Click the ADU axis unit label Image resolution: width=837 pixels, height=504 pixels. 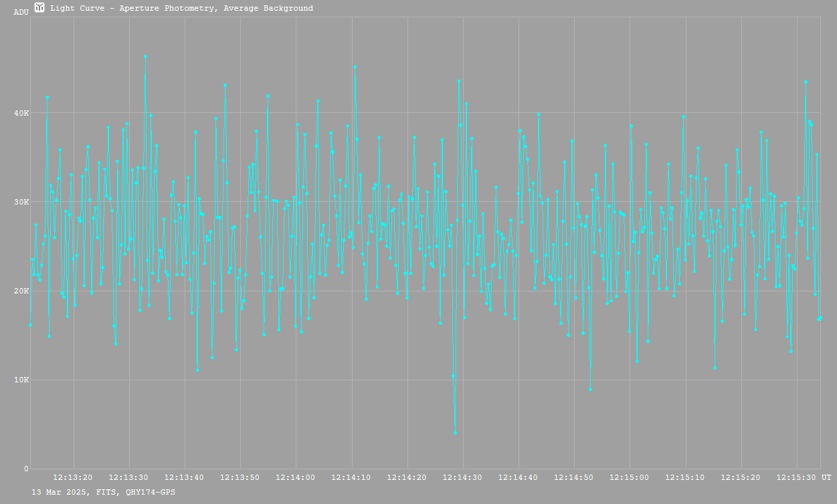tap(21, 12)
